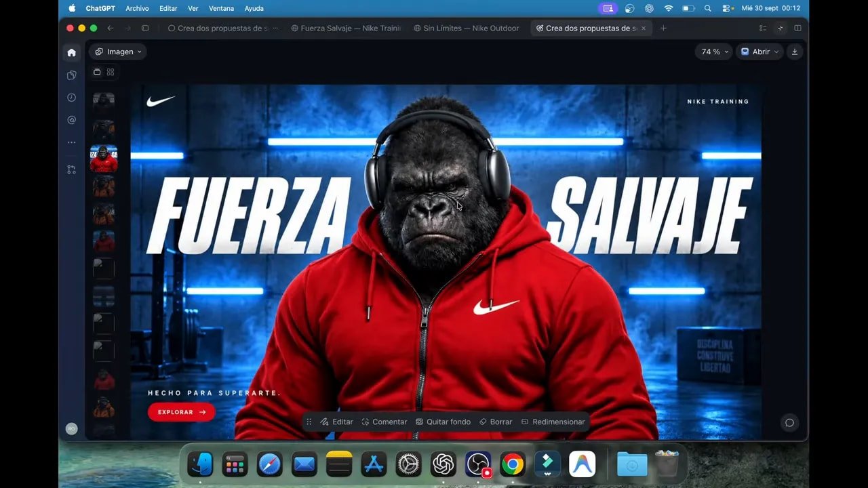Click the Editar button
The image size is (868, 488).
click(x=336, y=422)
